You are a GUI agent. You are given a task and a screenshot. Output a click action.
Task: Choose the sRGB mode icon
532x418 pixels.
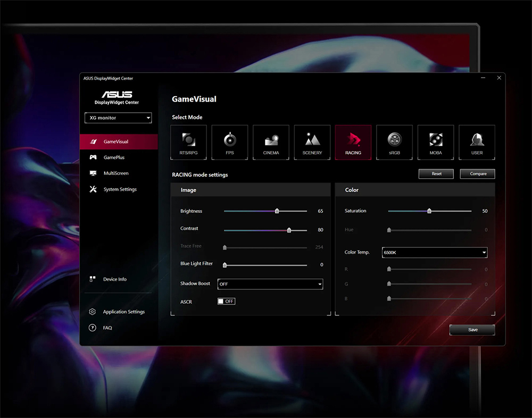tap(394, 142)
